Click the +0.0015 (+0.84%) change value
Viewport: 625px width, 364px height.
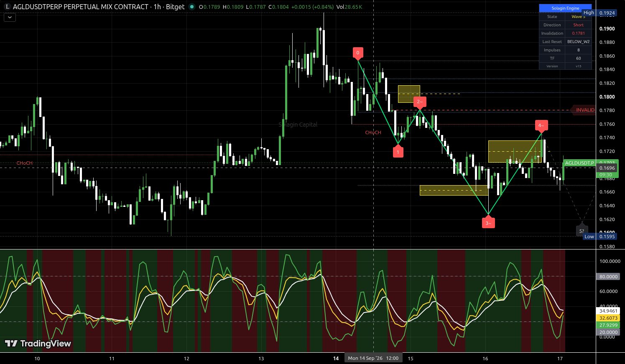coord(312,7)
